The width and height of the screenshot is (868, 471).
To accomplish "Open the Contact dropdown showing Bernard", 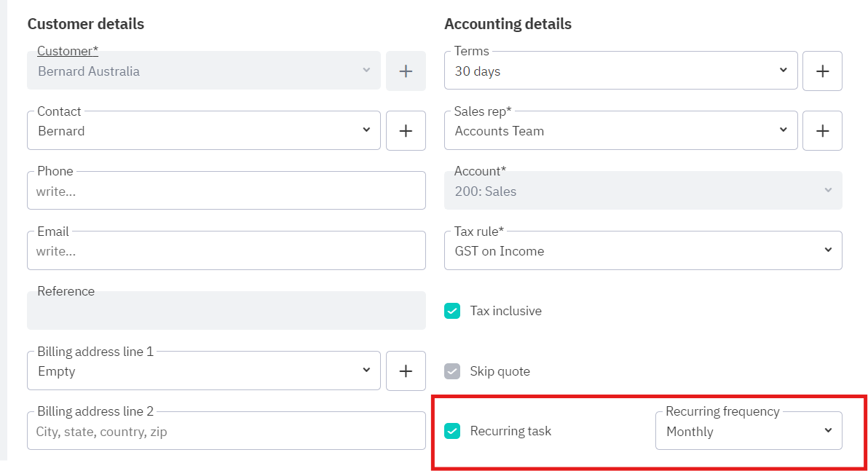I will pos(203,130).
